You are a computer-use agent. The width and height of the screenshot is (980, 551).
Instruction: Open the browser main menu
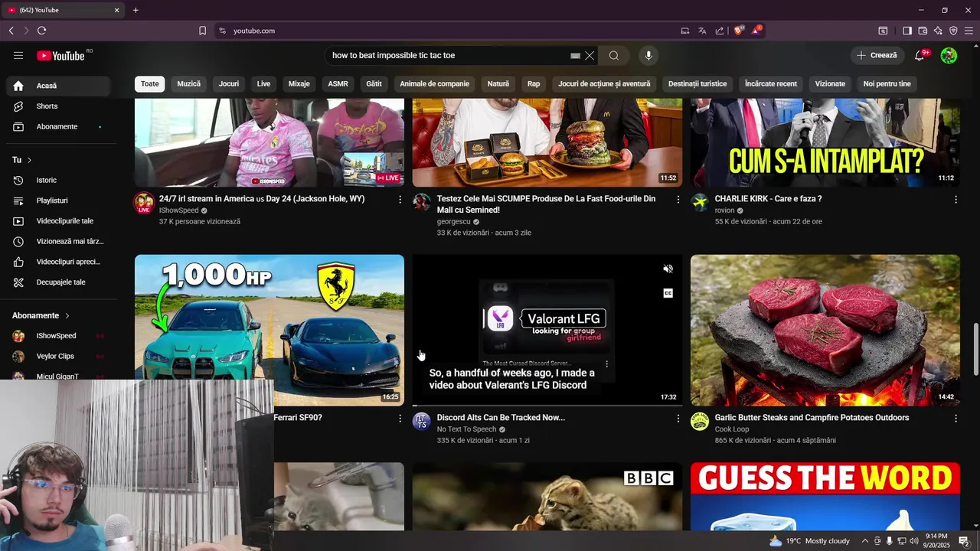coord(969,31)
